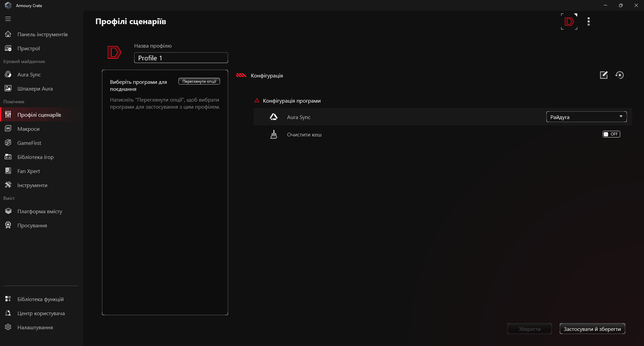Click the profile D logo beside name
Image resolution: width=644 pixels, height=346 pixels.
click(114, 52)
